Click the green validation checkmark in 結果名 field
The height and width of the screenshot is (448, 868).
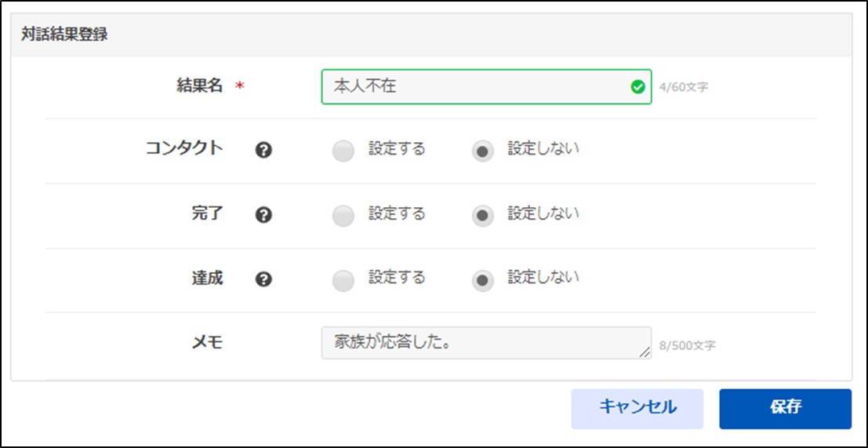click(637, 87)
